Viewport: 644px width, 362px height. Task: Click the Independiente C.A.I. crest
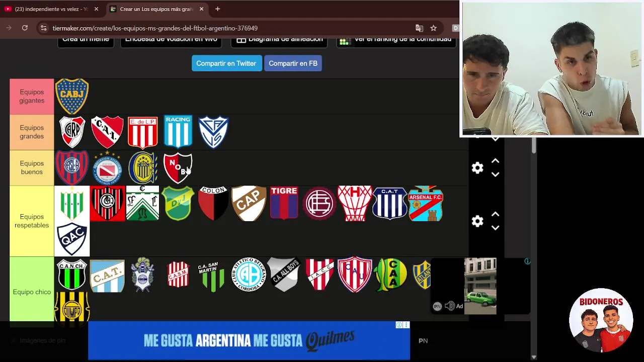(x=107, y=132)
